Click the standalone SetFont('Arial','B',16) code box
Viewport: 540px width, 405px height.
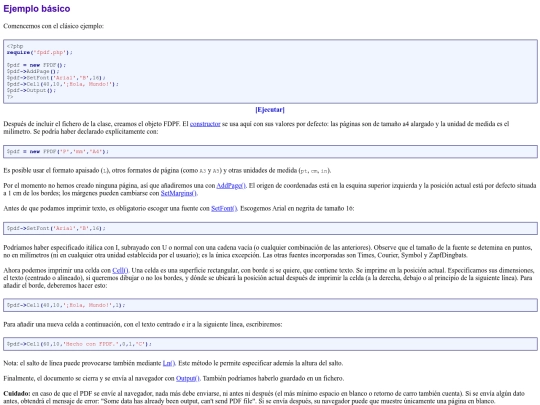[270, 228]
